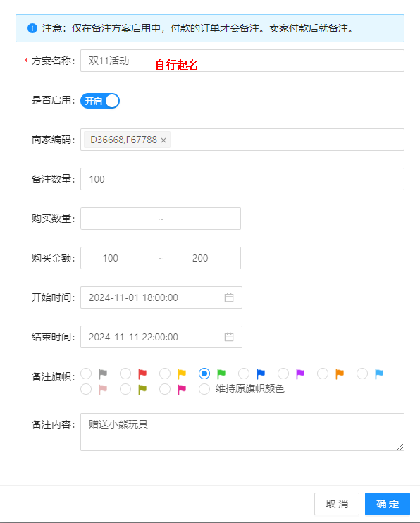Open the 商家编码 selection box
The height and width of the screenshot is (523, 420).
point(242,140)
